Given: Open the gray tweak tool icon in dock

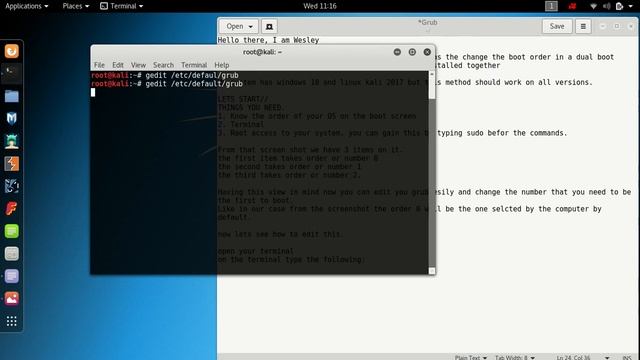Looking at the screenshot, I should pyautogui.click(x=11, y=253).
